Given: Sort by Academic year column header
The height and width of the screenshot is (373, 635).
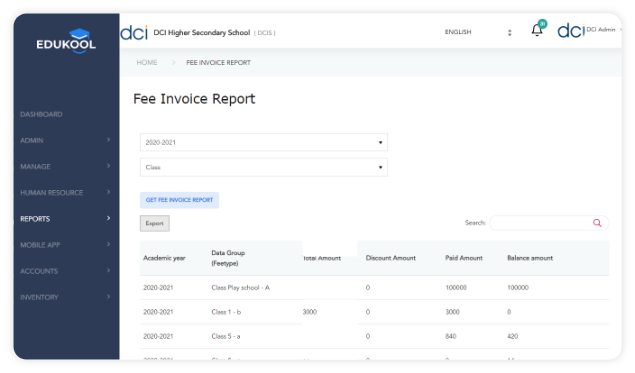Looking at the screenshot, I should pyautogui.click(x=164, y=258).
